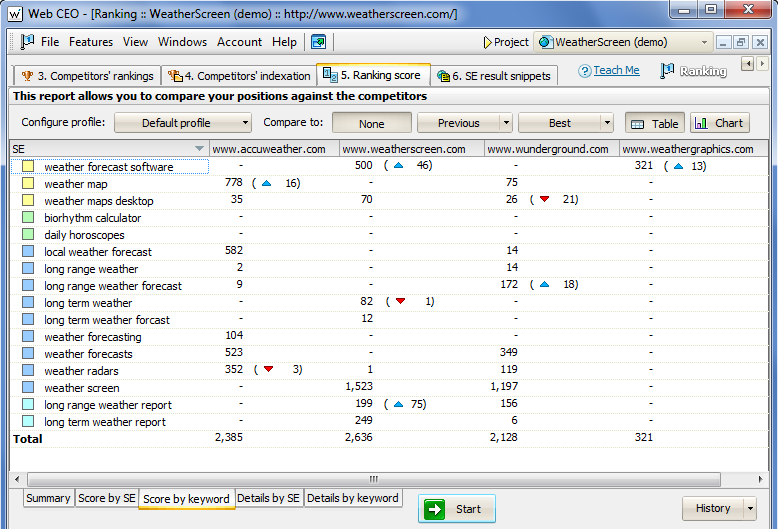Click the Web CEO flag icon beside File

click(x=27, y=42)
